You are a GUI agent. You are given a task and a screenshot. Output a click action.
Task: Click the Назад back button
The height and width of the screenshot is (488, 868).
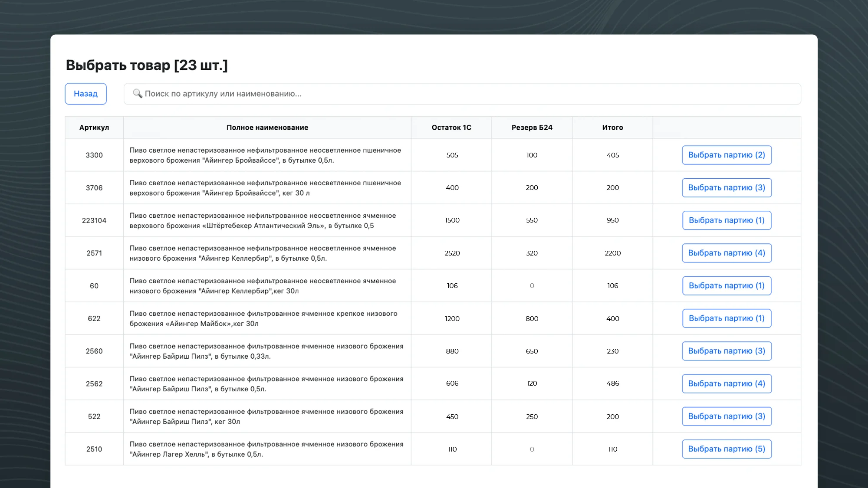pos(85,94)
